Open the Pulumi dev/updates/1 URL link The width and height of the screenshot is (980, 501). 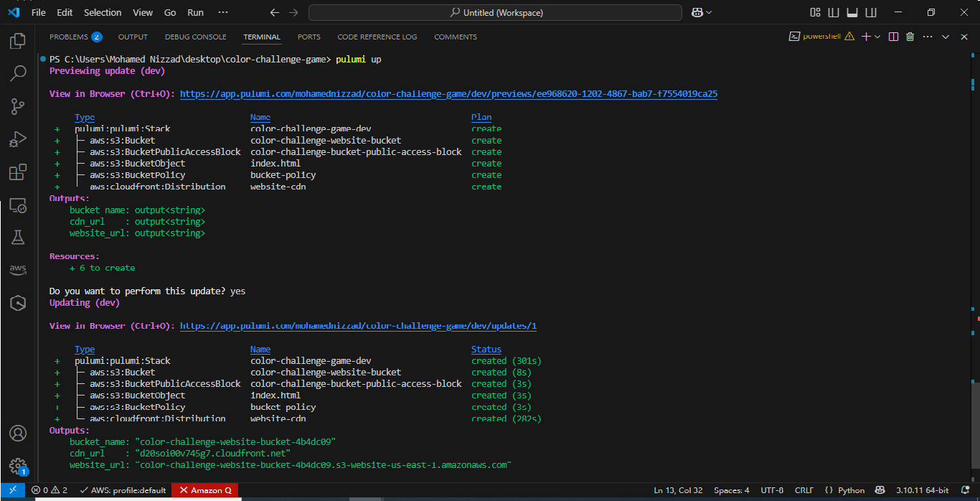click(x=359, y=326)
